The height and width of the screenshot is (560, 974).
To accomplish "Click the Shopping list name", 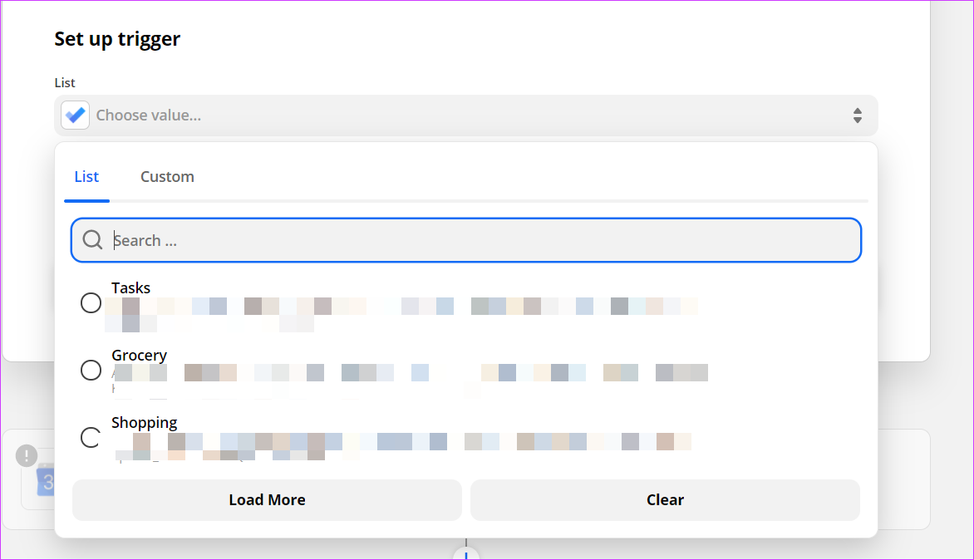I will click(145, 423).
